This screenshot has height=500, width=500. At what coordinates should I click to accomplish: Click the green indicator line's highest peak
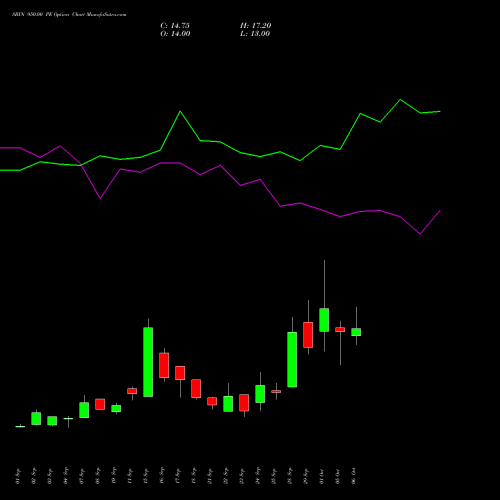tap(400, 99)
